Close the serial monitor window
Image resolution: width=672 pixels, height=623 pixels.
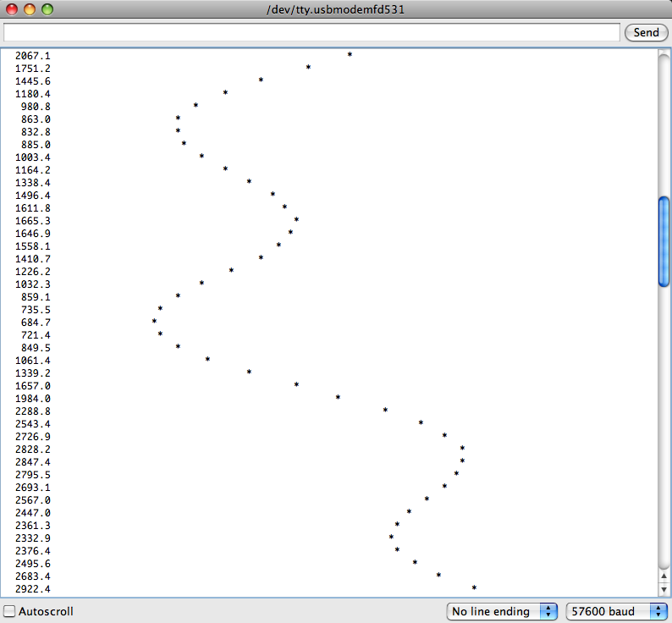point(12,9)
